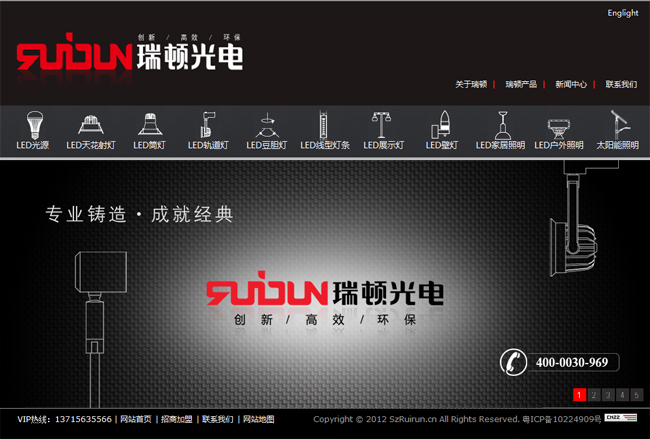650x439 pixels.
Task: Click the 网站首页 footer link
Action: pos(136,419)
